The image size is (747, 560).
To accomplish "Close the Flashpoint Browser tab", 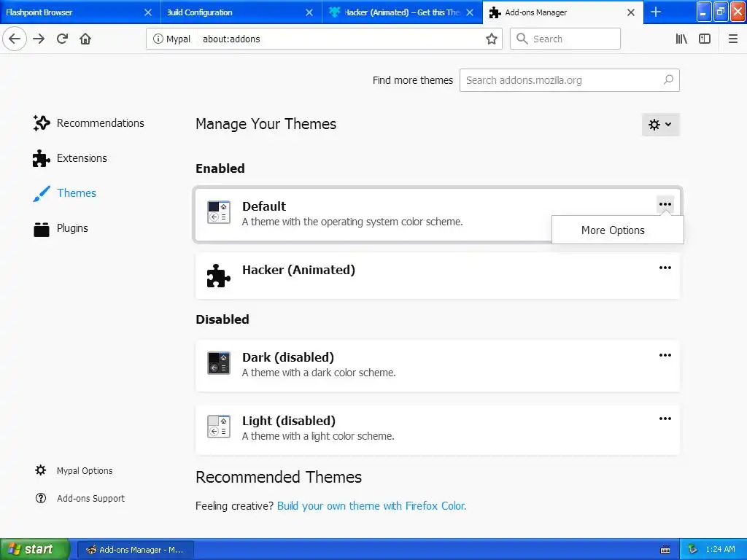I will click(x=147, y=12).
